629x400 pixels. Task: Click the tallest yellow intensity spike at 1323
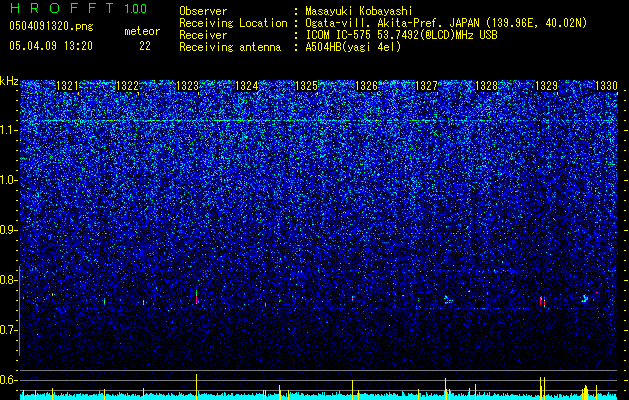pos(197,386)
